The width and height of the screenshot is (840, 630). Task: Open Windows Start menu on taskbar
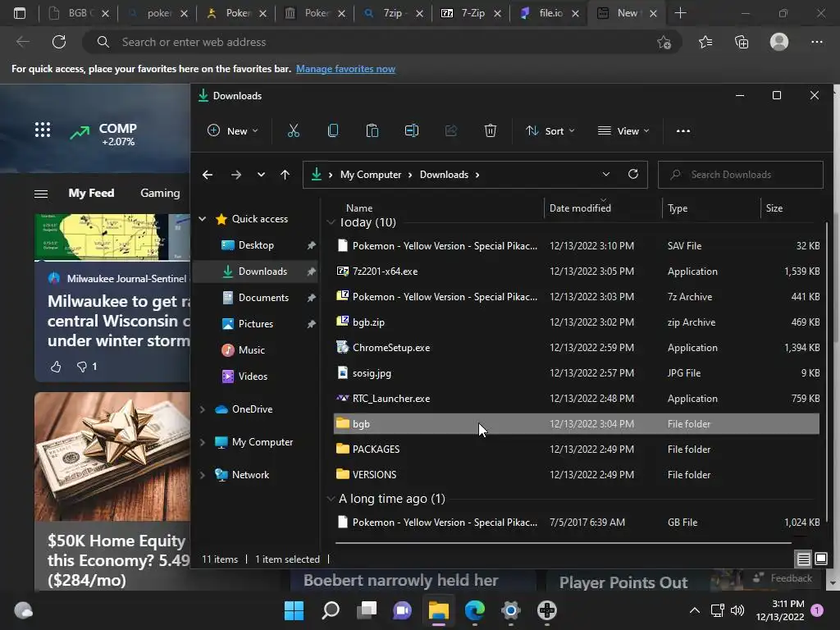pyautogui.click(x=294, y=610)
